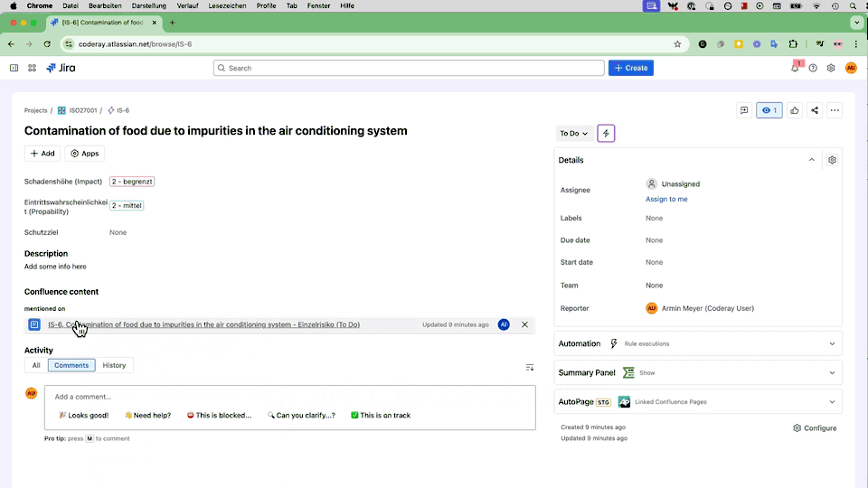
Task: Click the Jira logo
Action: 61,68
